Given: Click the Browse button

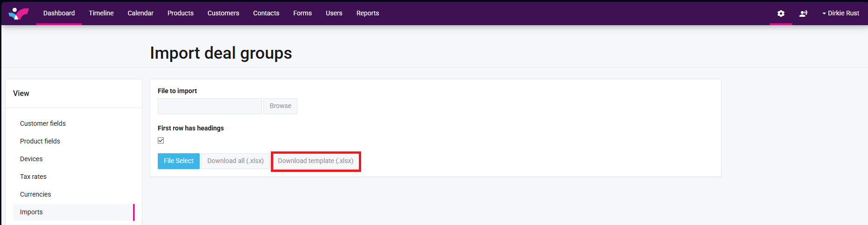Looking at the screenshot, I should (x=280, y=106).
